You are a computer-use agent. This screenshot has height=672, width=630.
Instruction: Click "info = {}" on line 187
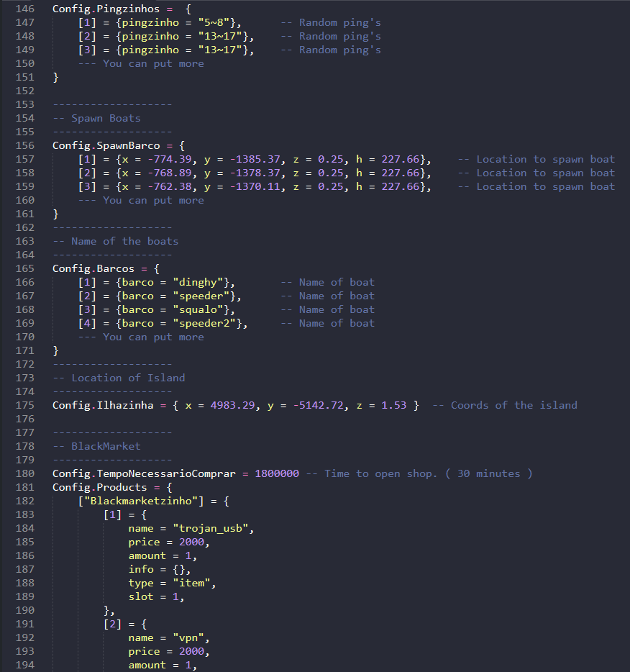[157, 570]
